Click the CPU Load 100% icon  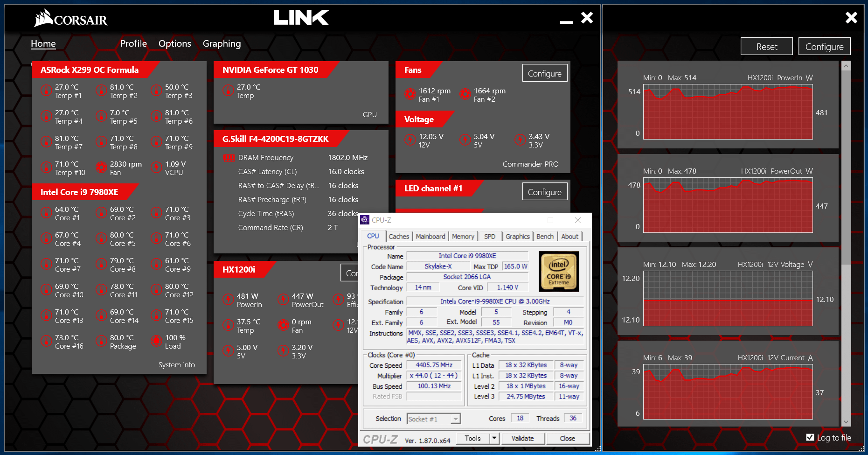tap(156, 342)
